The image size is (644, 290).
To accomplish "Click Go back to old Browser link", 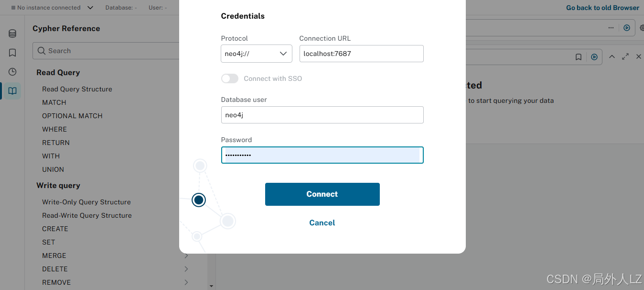I will 602,8.
